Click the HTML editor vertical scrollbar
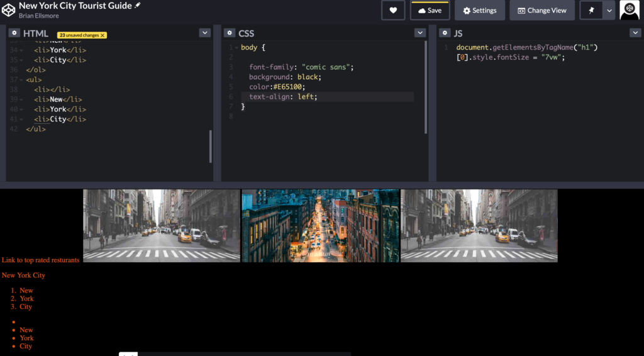Viewport: 644px width, 356px height. point(210,146)
